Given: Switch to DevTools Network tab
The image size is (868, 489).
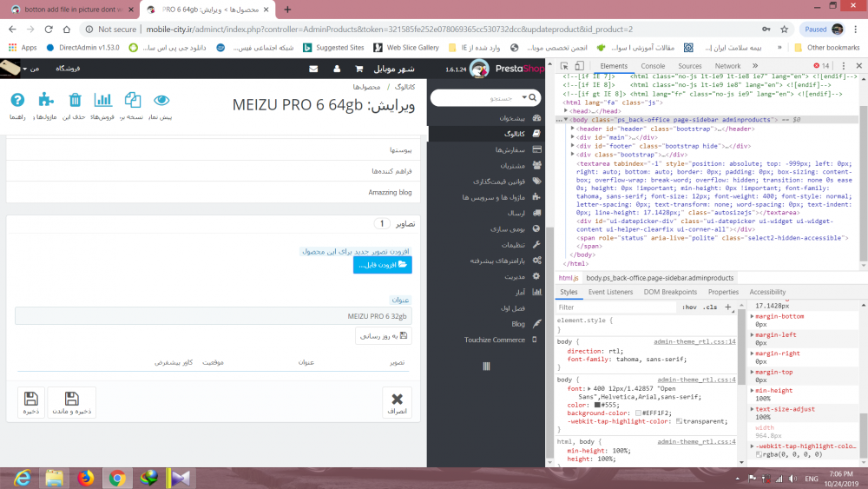Looking at the screenshot, I should point(727,66).
